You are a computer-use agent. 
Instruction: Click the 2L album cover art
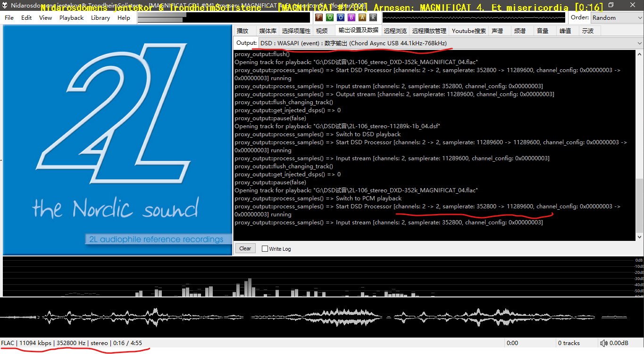point(117,140)
